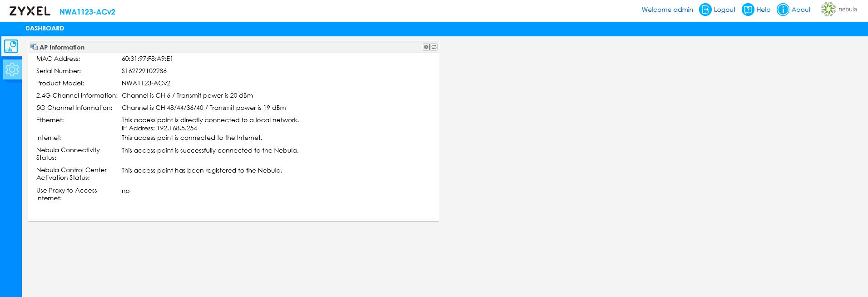Click the About info icon
This screenshot has width=868, height=297.
pos(783,10)
